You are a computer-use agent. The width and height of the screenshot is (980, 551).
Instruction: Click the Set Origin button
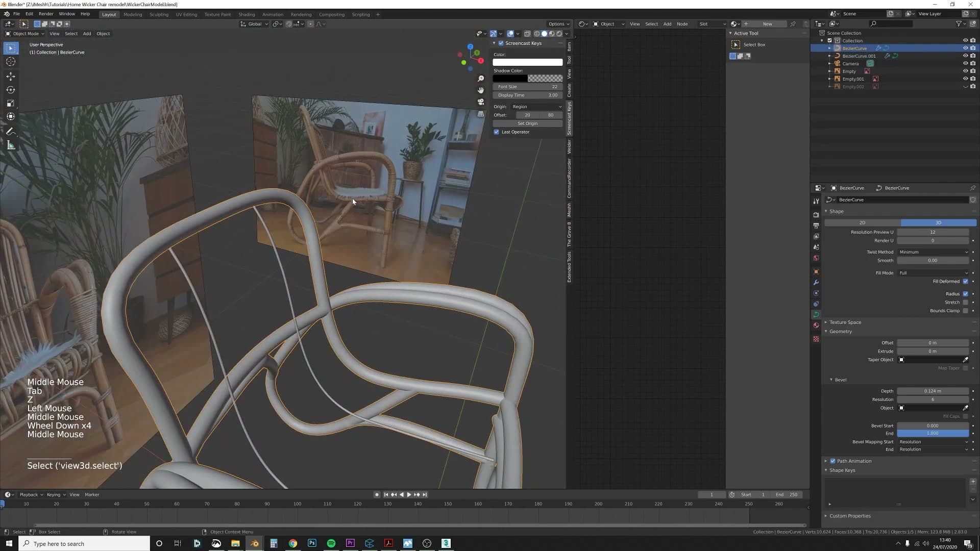pyautogui.click(x=527, y=123)
